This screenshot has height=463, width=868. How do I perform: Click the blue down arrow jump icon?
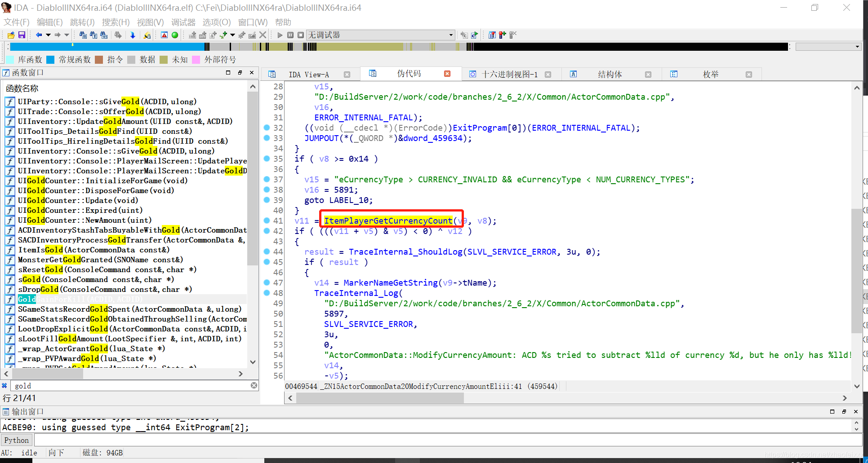coord(133,35)
